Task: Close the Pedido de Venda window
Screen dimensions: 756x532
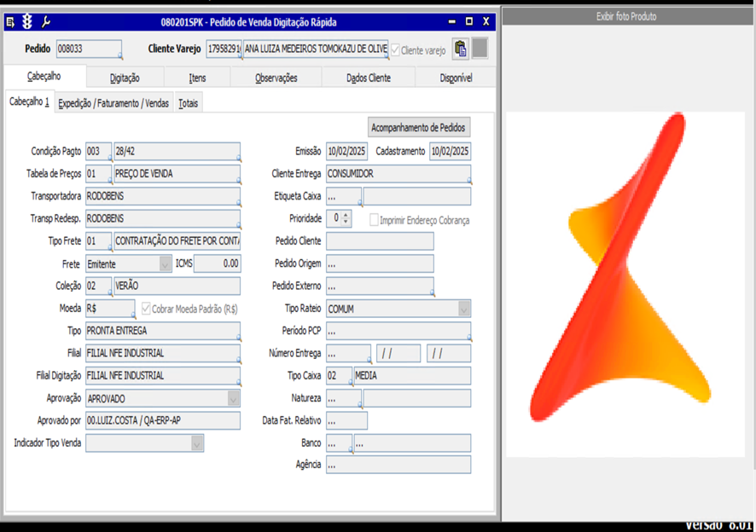Action: click(x=486, y=21)
